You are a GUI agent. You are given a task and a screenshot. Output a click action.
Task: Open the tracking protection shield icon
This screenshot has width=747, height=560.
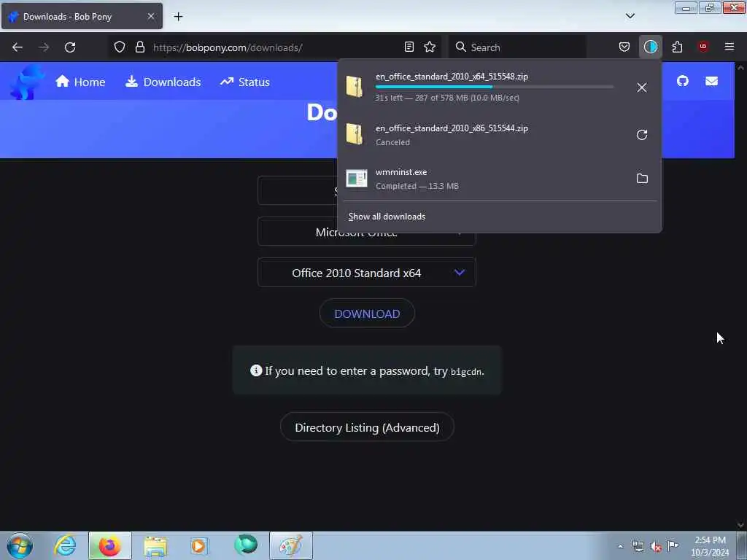click(x=120, y=47)
